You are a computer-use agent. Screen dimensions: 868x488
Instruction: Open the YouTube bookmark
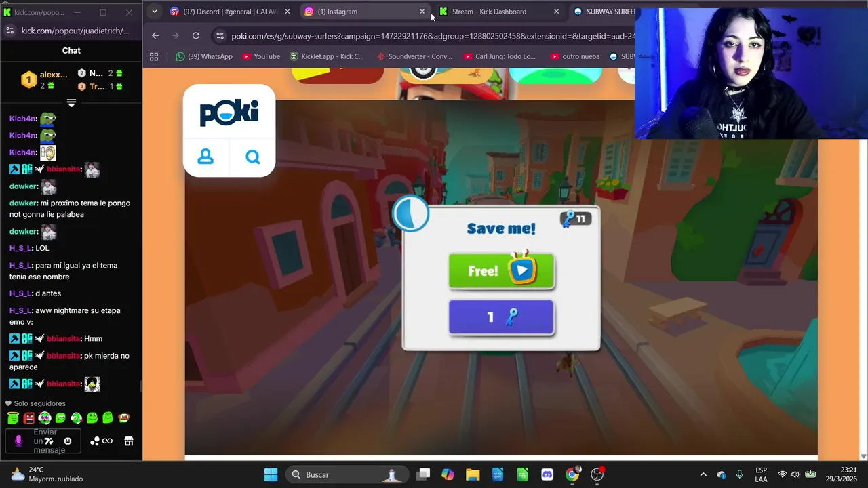pyautogui.click(x=261, y=56)
